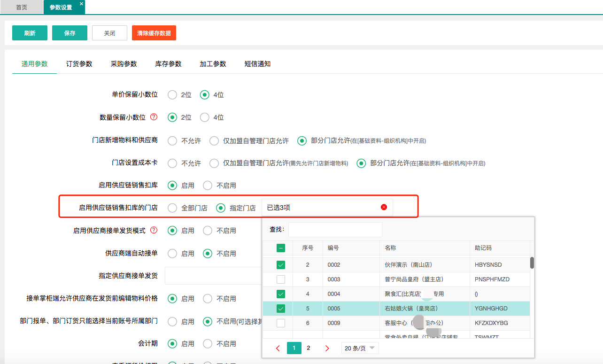Click the 查找 search input field
The image size is (603, 364).
[x=335, y=229]
